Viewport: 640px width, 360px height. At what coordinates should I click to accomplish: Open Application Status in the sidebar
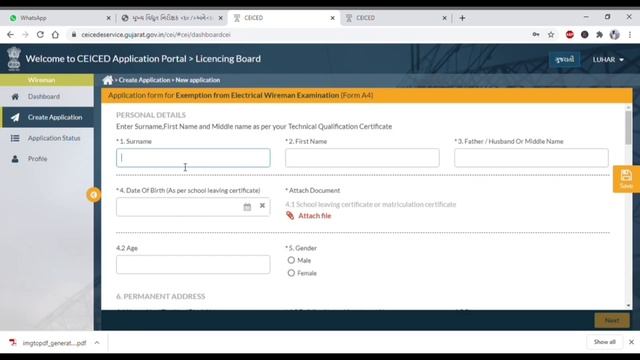click(47, 138)
